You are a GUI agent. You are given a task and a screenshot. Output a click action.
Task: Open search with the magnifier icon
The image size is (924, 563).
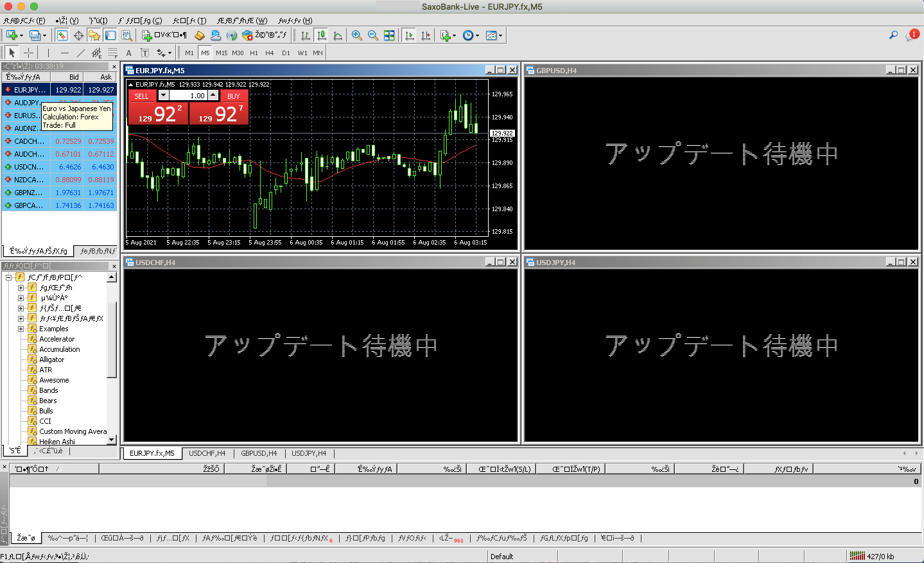point(893,35)
